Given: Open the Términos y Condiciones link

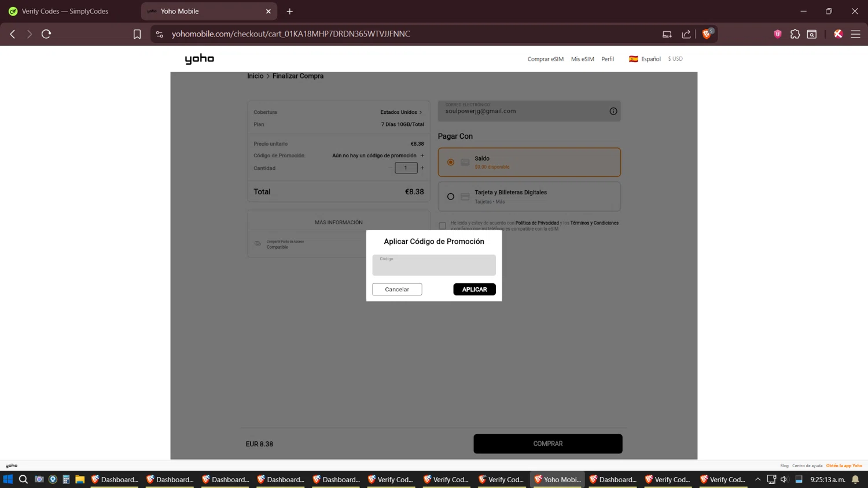Looking at the screenshot, I should click(594, 223).
